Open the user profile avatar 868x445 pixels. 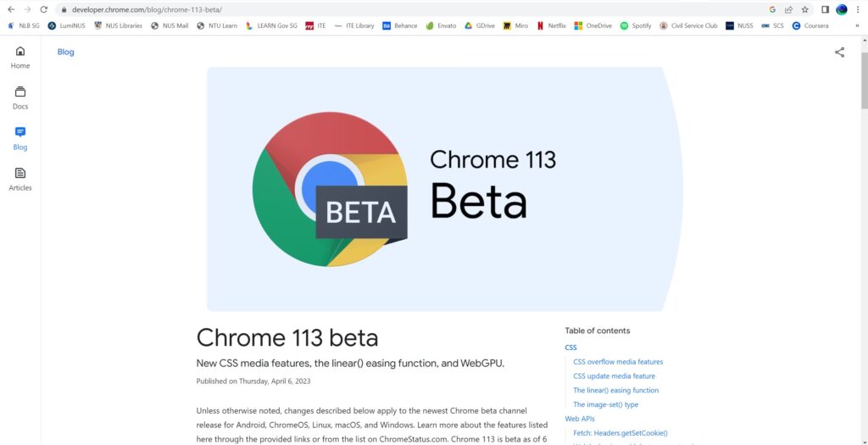pos(842,9)
